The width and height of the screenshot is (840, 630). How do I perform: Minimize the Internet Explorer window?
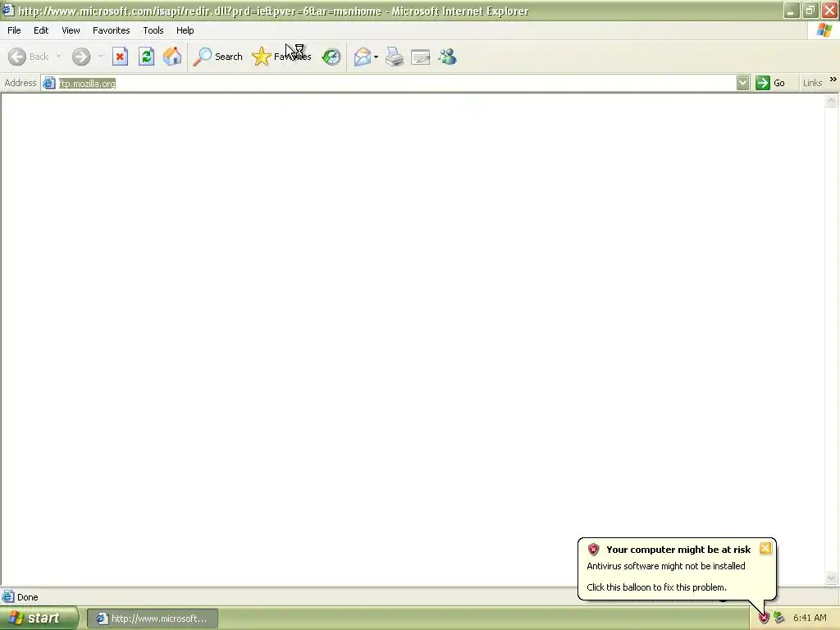tap(792, 10)
